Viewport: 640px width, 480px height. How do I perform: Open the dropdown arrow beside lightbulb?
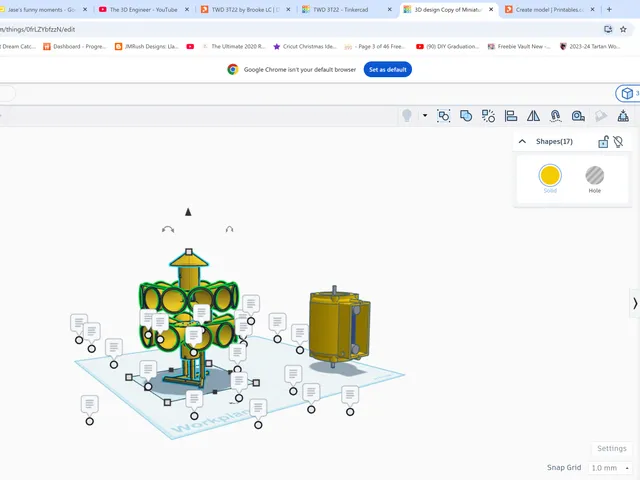pyautogui.click(x=424, y=116)
